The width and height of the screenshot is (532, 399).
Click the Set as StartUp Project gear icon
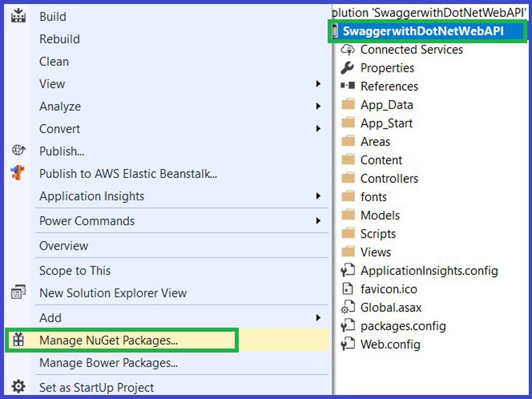(18, 387)
